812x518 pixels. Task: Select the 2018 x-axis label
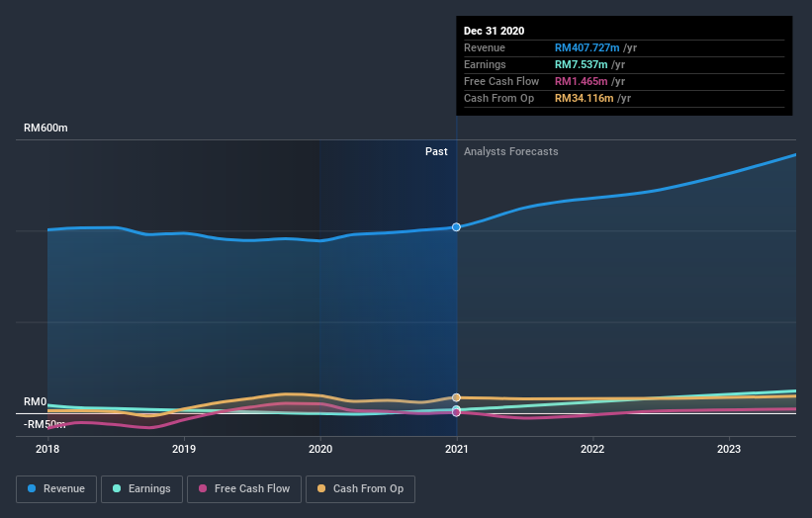click(47, 449)
